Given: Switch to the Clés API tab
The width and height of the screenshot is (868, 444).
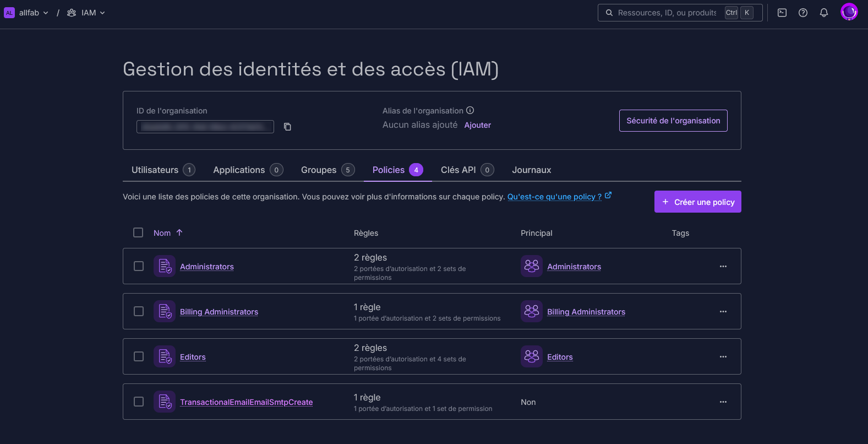Looking at the screenshot, I should pyautogui.click(x=467, y=170).
